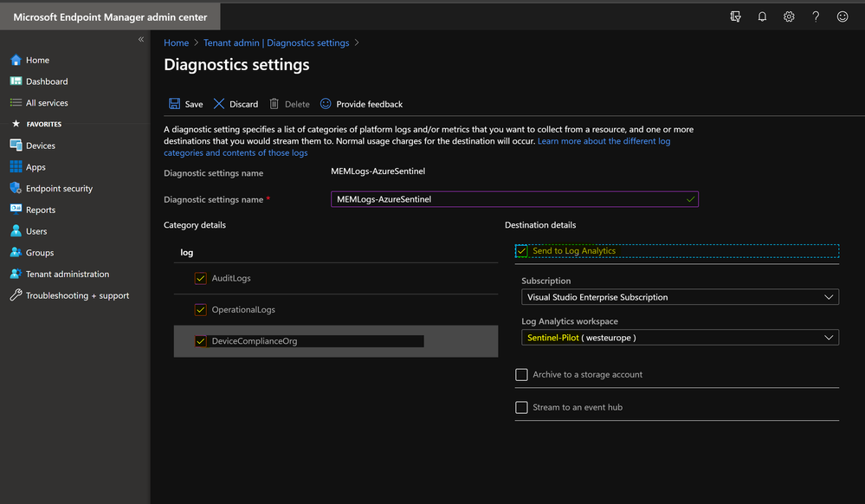Open Endpoint security in sidebar
The image size is (865, 504).
pyautogui.click(x=59, y=189)
